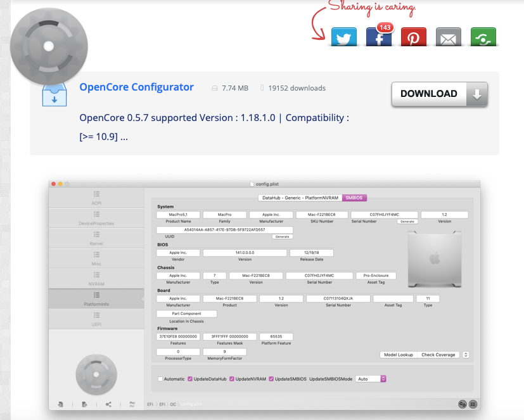This screenshot has height=420, width=524.
Task: Open the Misc sidebar section
Action: (x=96, y=258)
